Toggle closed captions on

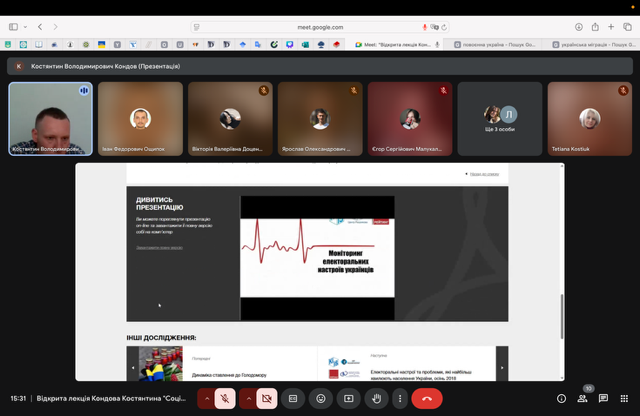pyautogui.click(x=293, y=398)
